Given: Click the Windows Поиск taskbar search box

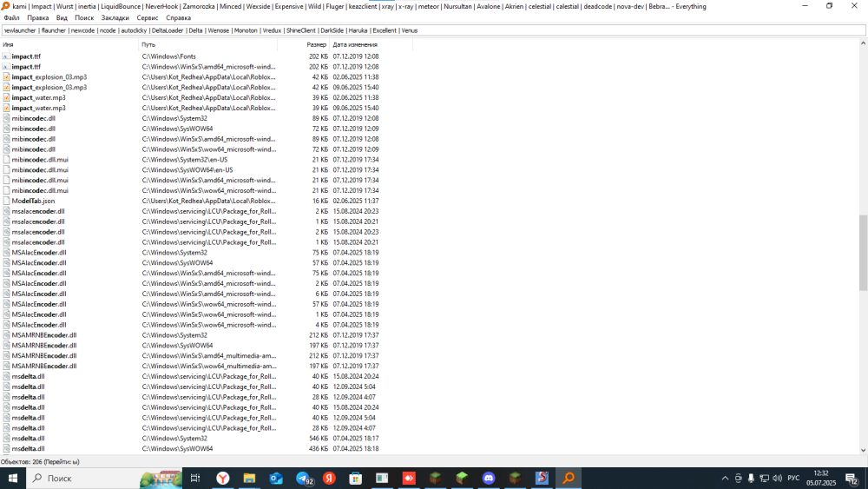Looking at the screenshot, I should click(x=105, y=478).
